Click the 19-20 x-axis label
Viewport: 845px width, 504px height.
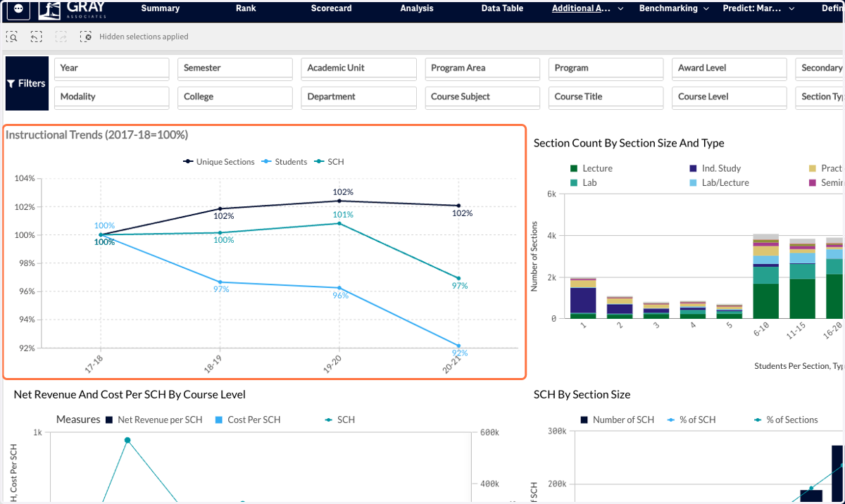pyautogui.click(x=332, y=363)
